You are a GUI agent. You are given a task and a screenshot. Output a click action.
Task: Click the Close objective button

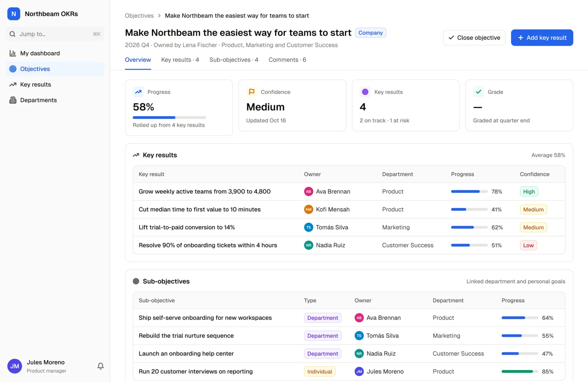(x=474, y=38)
